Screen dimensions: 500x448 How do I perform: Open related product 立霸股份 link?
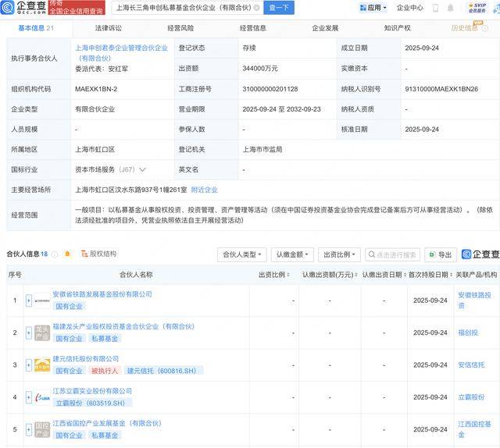471,397
